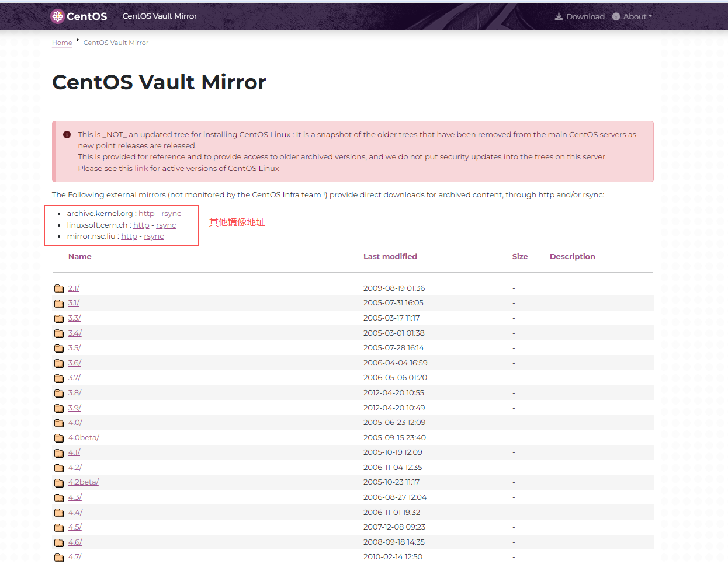728x564 pixels.
Task: Click the date 2012-04-20 10:55
Action: (394, 393)
